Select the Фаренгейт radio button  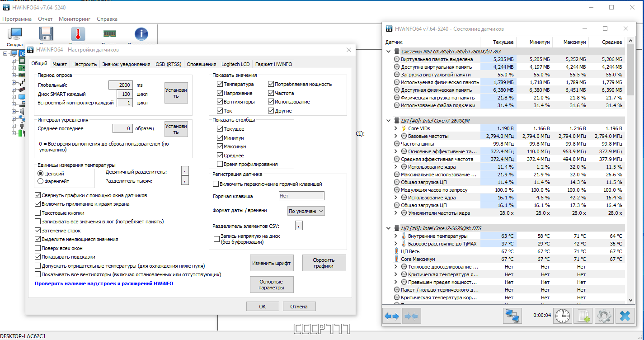pyautogui.click(x=40, y=181)
